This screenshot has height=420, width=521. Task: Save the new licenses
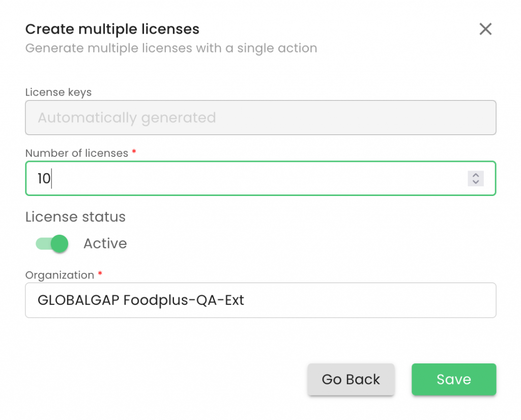[x=453, y=379]
